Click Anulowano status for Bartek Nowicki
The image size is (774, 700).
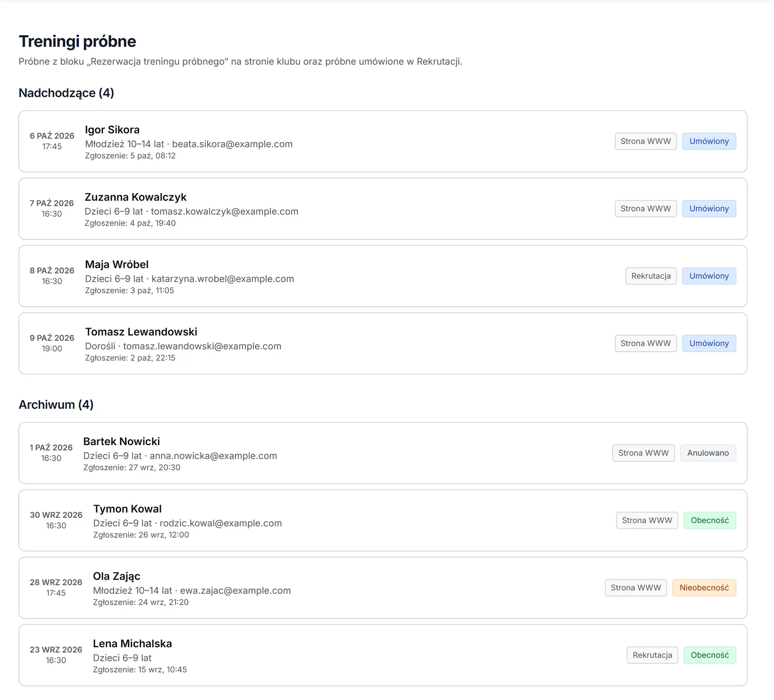708,453
